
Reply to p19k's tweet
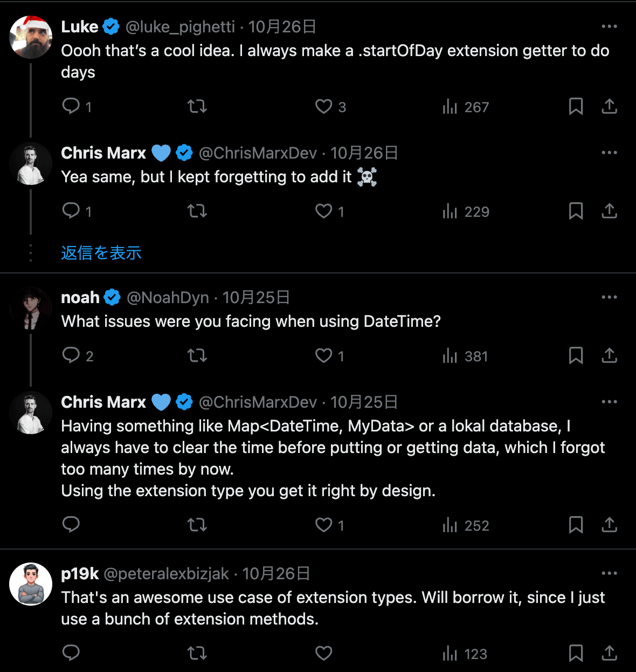coord(71,653)
